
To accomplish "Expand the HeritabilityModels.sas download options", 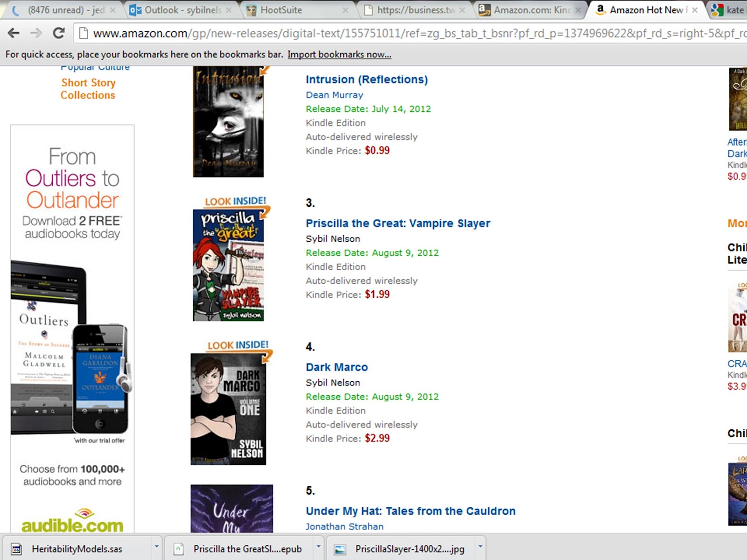I will [157, 546].
